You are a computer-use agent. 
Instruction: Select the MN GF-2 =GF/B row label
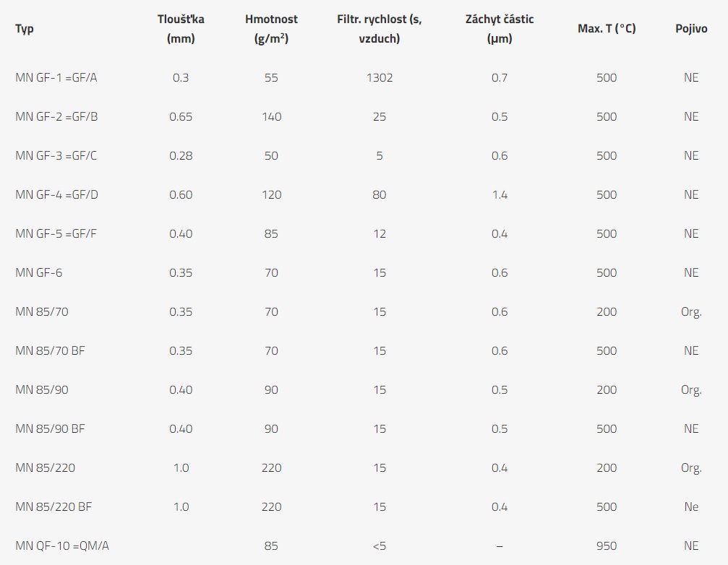pos(56,116)
